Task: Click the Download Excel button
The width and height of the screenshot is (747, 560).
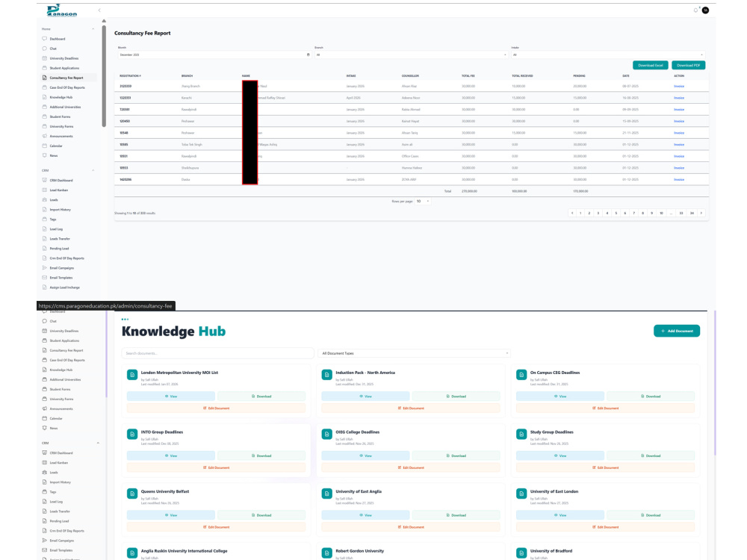Action: click(651, 65)
